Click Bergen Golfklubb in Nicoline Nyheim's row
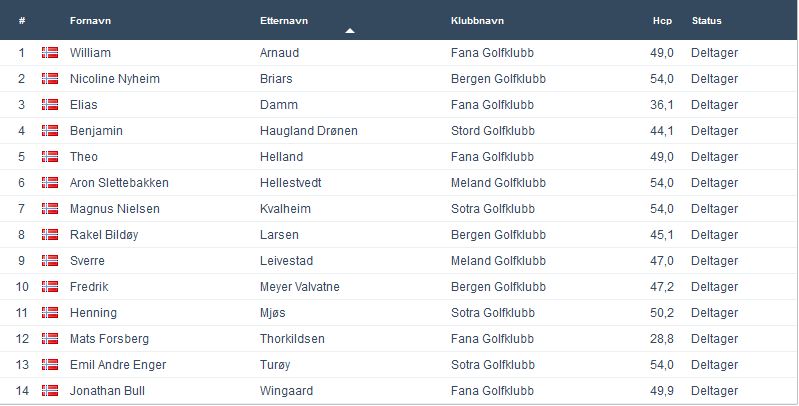Screen dimensions: 799x406 click(x=499, y=79)
